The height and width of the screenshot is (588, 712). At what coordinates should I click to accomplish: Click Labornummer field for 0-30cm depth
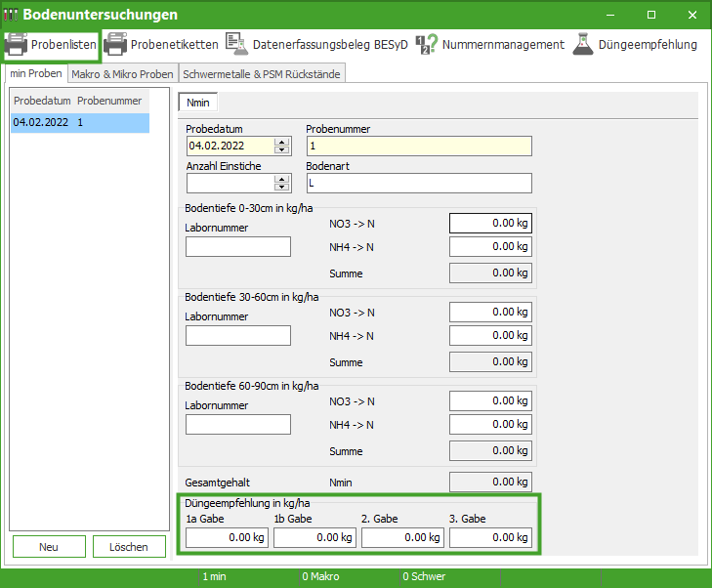(238, 246)
